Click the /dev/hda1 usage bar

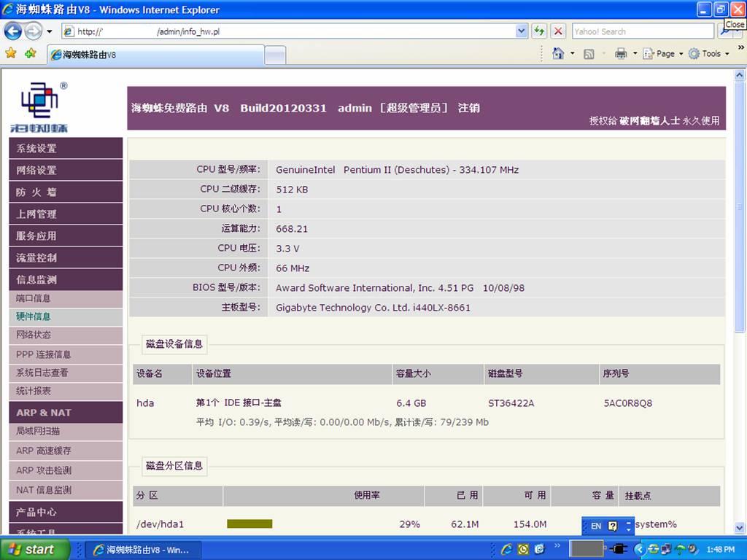(249, 524)
